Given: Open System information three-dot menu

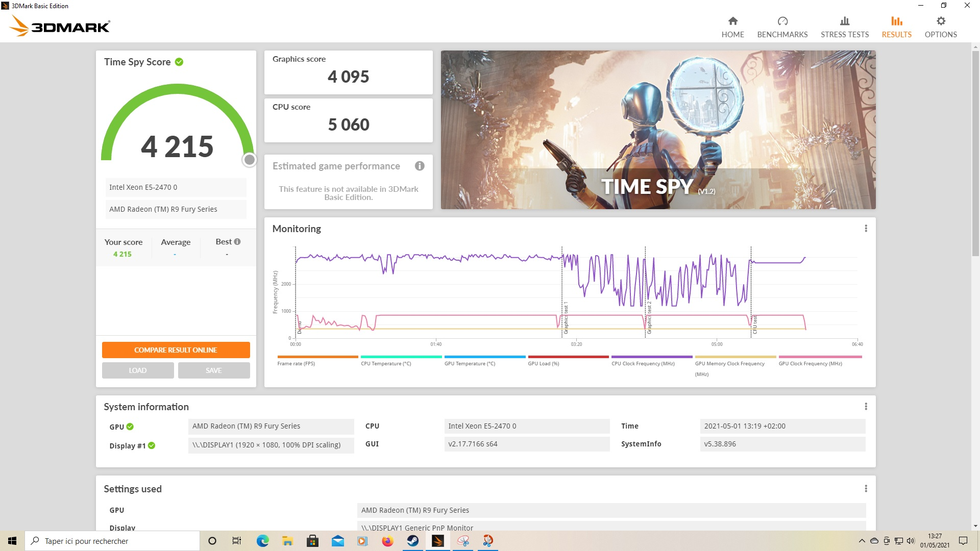Looking at the screenshot, I should click(866, 407).
